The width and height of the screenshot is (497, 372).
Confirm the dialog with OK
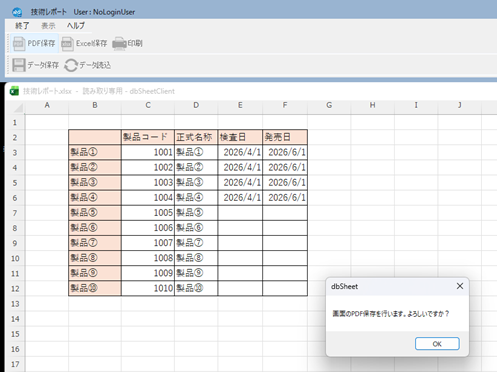(437, 344)
